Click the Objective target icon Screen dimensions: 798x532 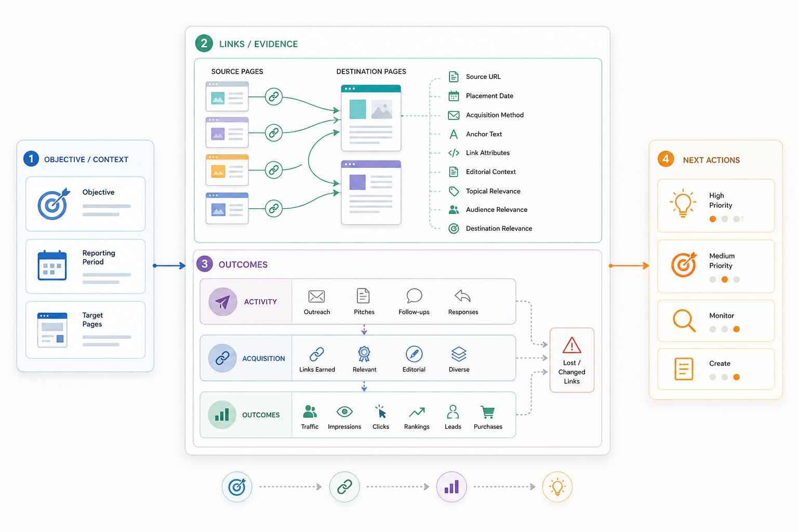(x=54, y=204)
